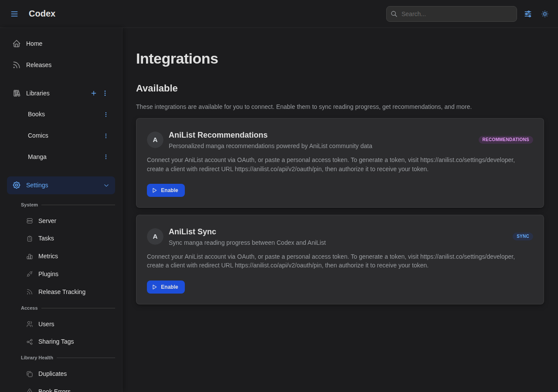Enable AniList Sync integration
The width and height of the screenshot is (558, 392).
coord(166,287)
